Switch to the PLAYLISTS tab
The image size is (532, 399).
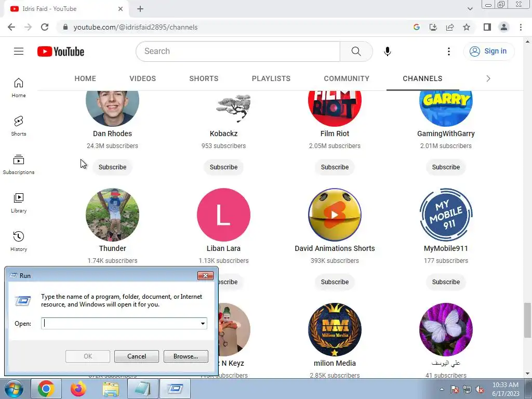[x=271, y=79]
